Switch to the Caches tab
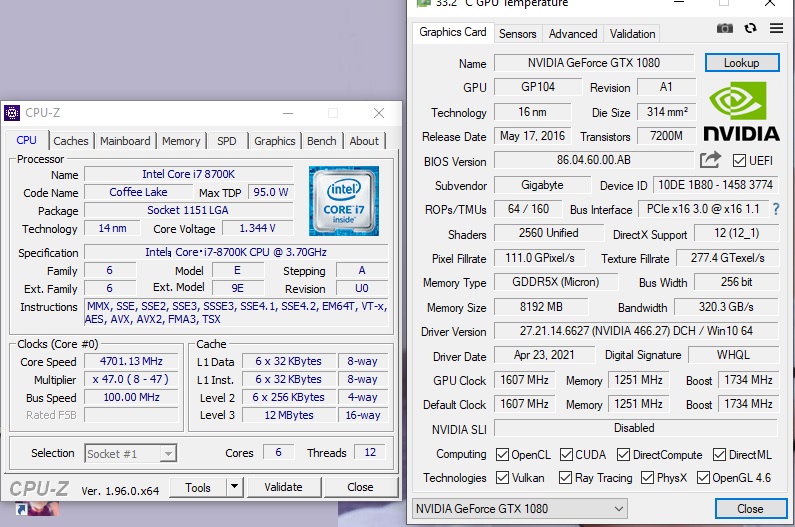Image resolution: width=795 pixels, height=527 pixels. pyautogui.click(x=70, y=140)
